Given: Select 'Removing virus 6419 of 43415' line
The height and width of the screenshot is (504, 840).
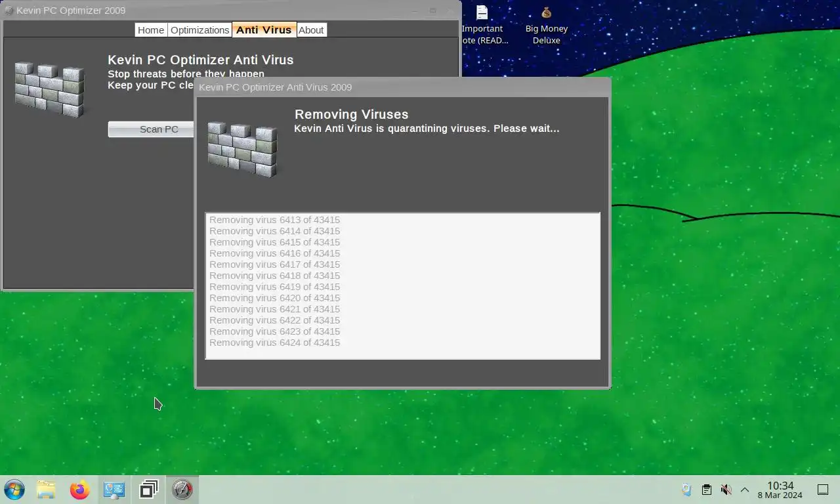Looking at the screenshot, I should coord(274,287).
